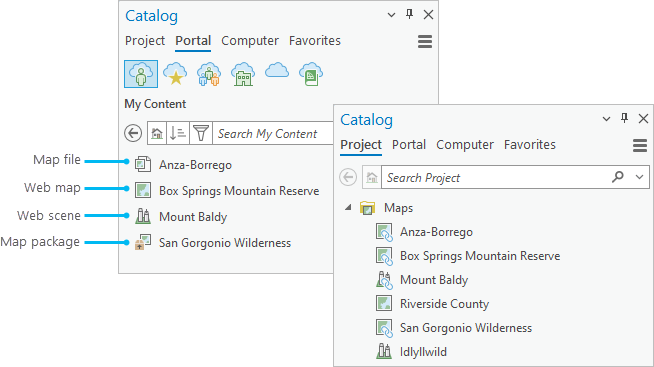
Task: Close the back Catalog pane
Action: (428, 15)
